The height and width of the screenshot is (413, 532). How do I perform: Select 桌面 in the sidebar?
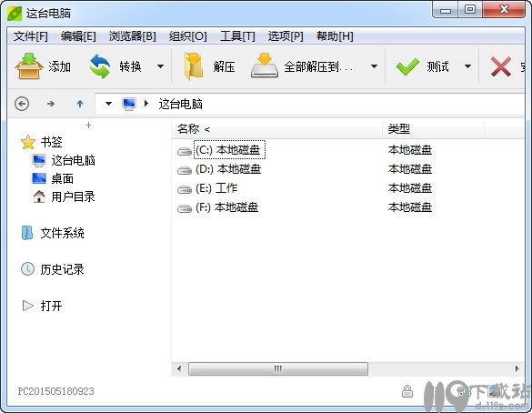pyautogui.click(x=63, y=178)
